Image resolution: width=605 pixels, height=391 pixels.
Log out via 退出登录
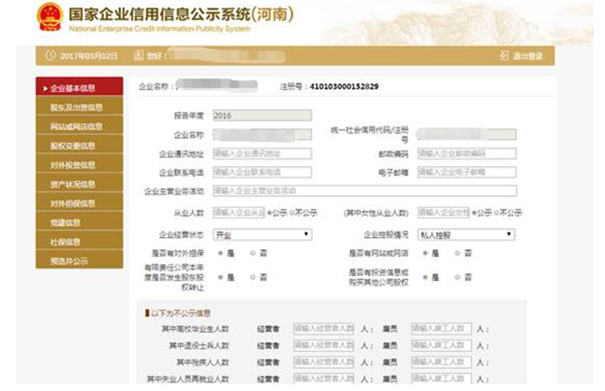[527, 56]
